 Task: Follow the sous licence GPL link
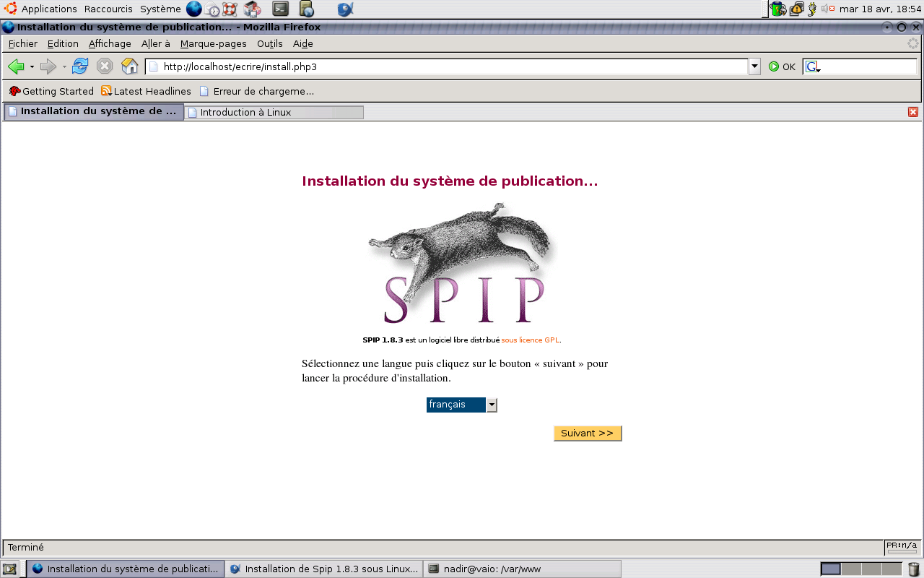pos(530,340)
